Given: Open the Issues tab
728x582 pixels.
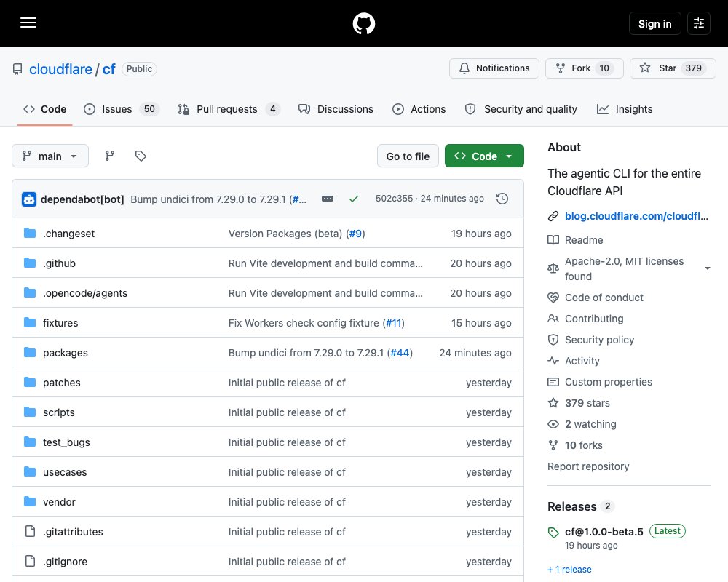Looking at the screenshot, I should pos(121,109).
